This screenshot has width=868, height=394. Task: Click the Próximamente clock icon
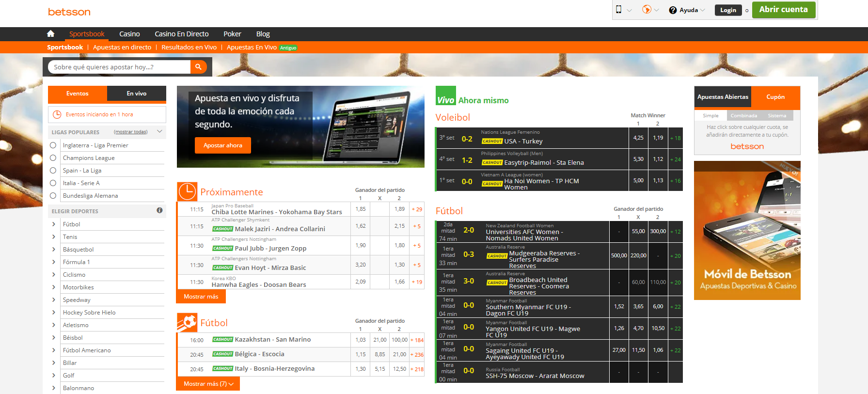187,192
